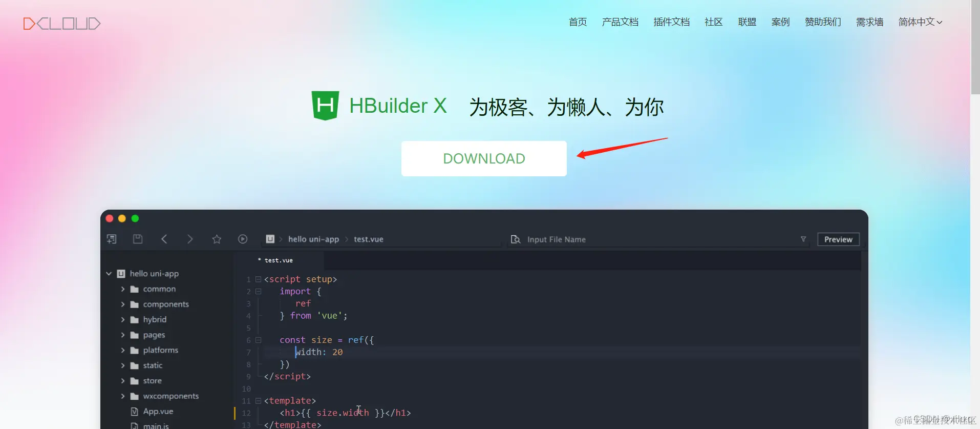Click the sidebar toggle icon in toolbar
The width and height of the screenshot is (980, 429).
point(111,239)
